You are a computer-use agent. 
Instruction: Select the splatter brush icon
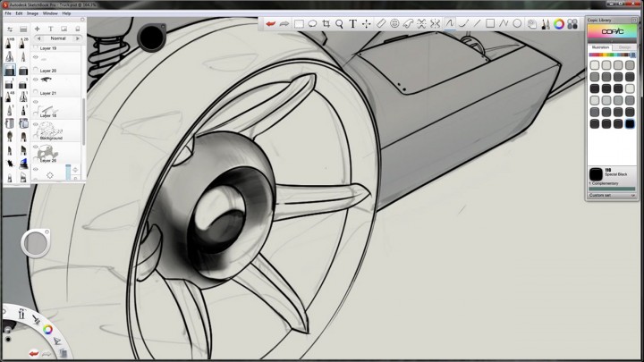pyautogui.click(x=10, y=164)
